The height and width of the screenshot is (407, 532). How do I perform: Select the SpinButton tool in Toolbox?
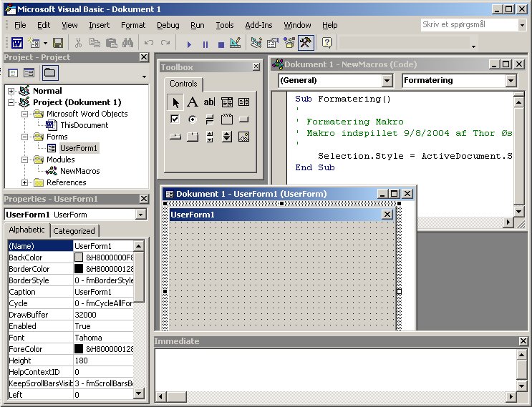pyautogui.click(x=227, y=137)
